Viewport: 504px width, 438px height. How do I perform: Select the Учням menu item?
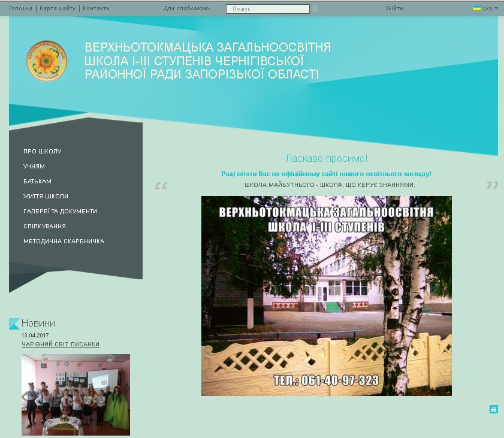tap(34, 167)
